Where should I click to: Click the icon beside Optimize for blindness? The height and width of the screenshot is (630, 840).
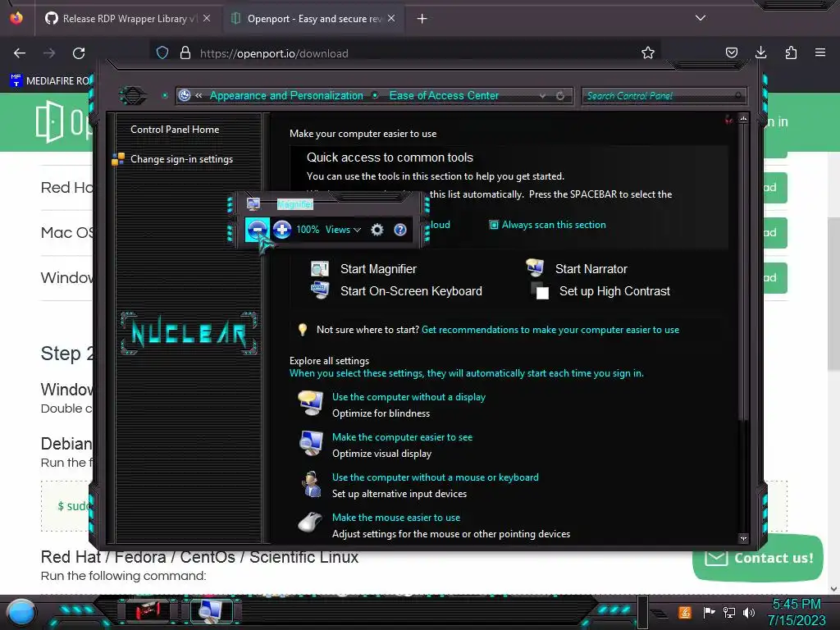tap(311, 404)
